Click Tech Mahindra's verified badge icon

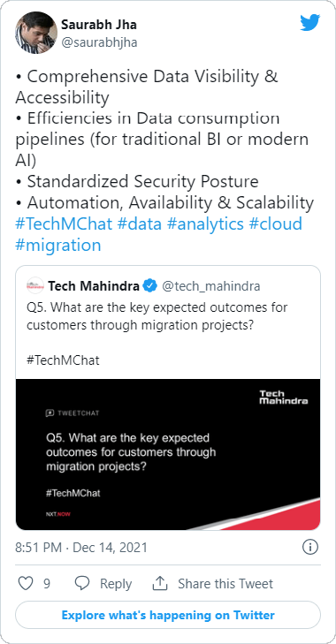pos(149,285)
